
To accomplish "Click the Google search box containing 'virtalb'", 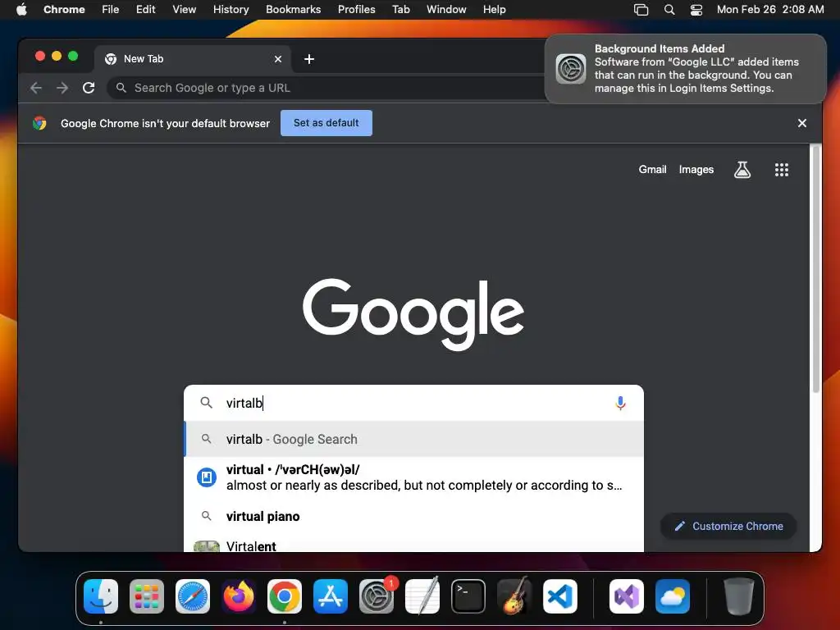I will 413,403.
